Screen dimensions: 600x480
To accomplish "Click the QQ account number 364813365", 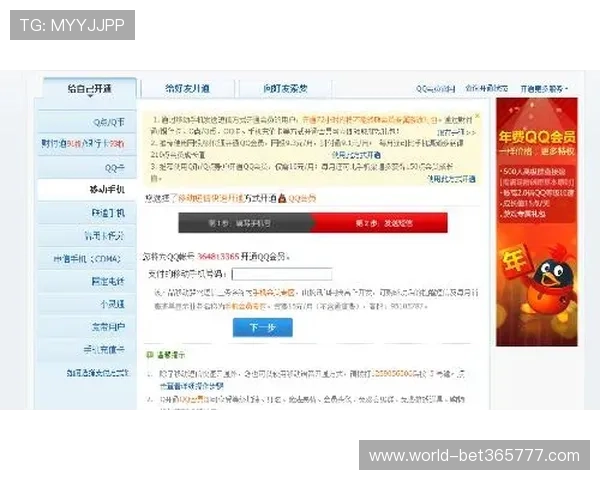I will point(218,256).
